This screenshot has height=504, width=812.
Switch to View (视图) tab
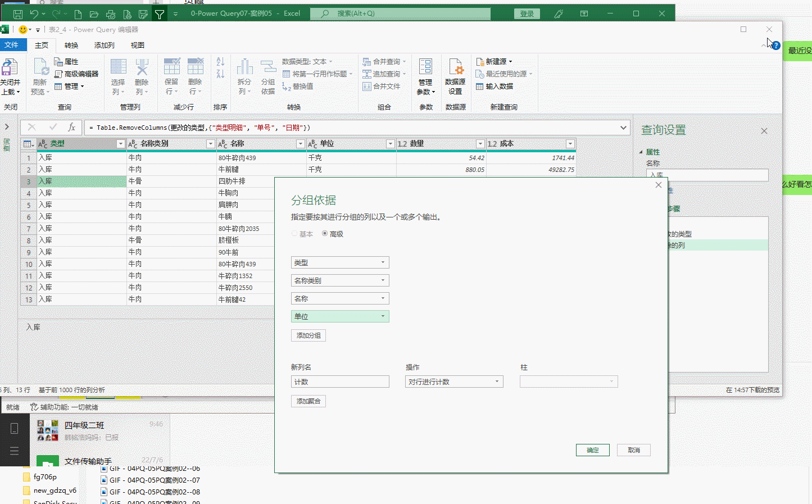(x=138, y=46)
